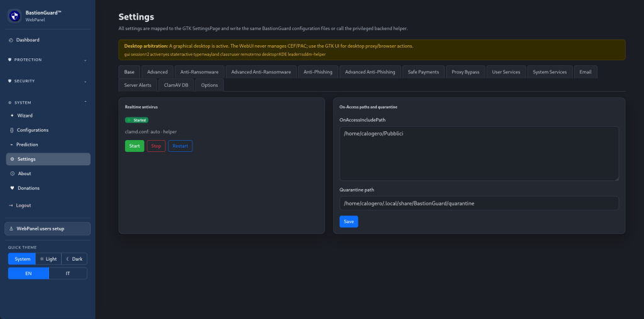Collapse the System section chevron
The width and height of the screenshot is (644, 319).
pyautogui.click(x=86, y=102)
